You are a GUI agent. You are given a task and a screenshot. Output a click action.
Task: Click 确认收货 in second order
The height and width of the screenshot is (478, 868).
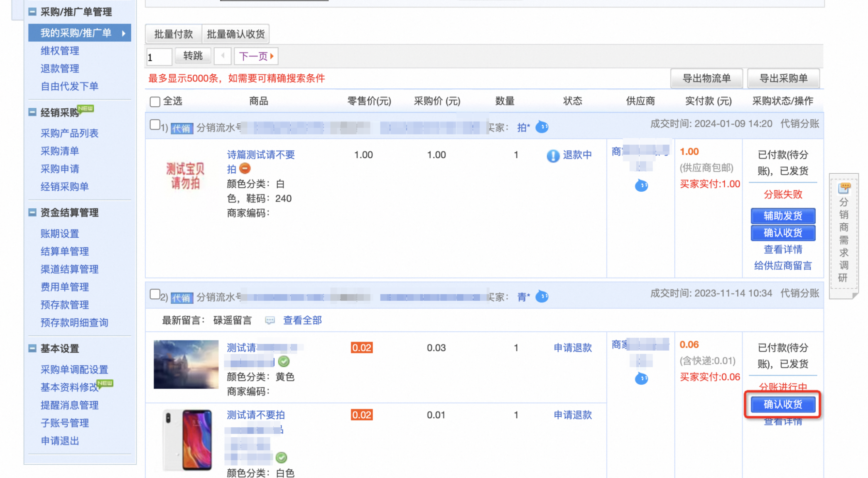[x=783, y=404]
